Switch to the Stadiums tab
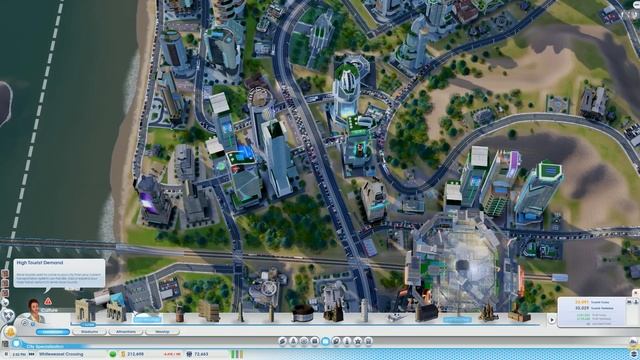The image size is (640, 360). click(89, 332)
